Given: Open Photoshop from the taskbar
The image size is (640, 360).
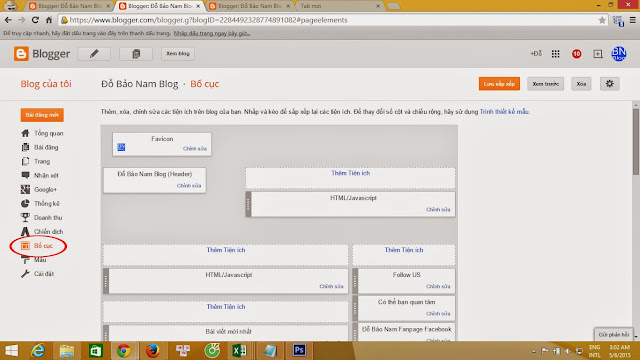Looking at the screenshot, I should click(299, 350).
